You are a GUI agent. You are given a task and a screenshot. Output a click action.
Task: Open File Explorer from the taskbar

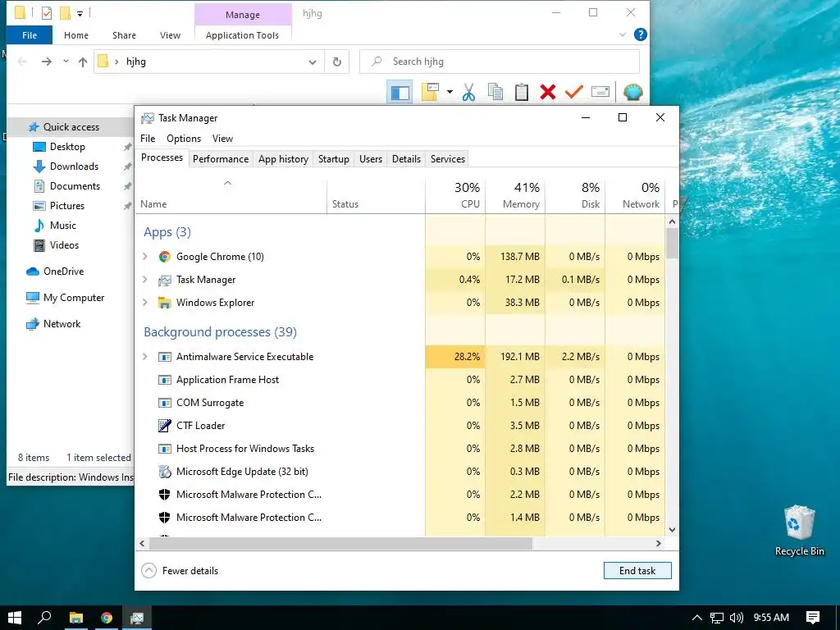point(76,618)
